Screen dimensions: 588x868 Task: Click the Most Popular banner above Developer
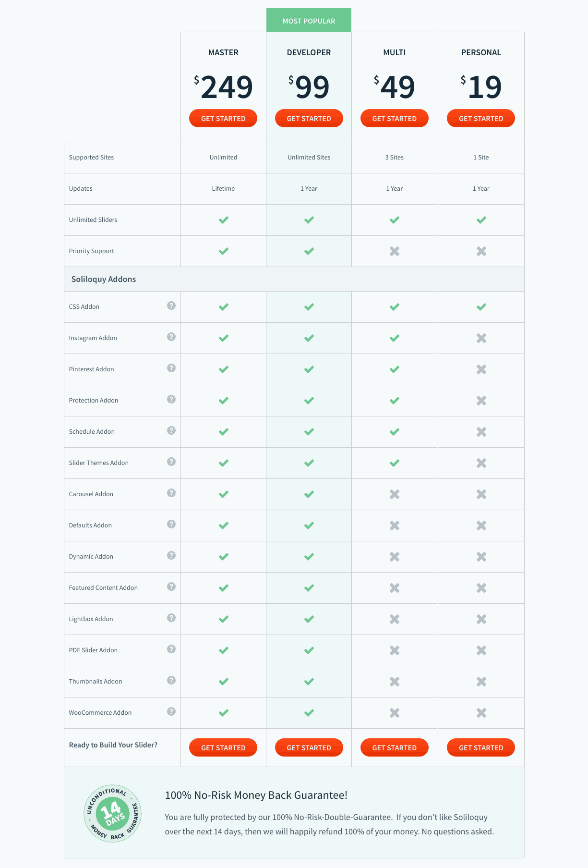pyautogui.click(x=309, y=21)
